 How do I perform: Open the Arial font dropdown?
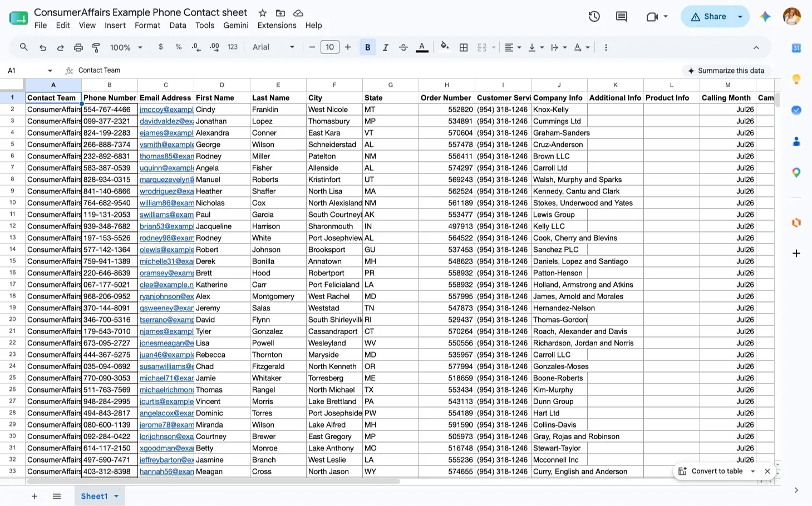click(x=274, y=47)
